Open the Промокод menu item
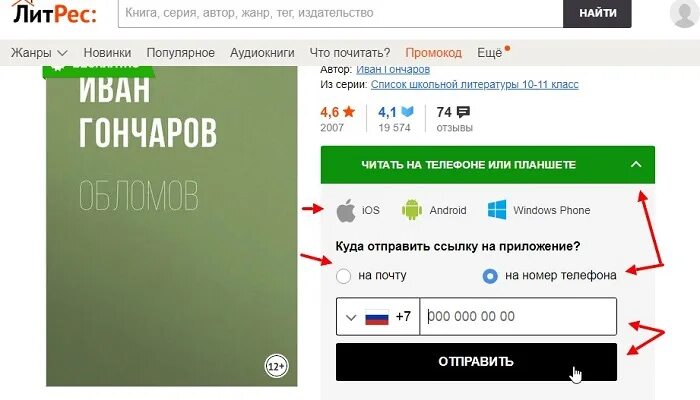This screenshot has width=700, height=400. pos(433,53)
